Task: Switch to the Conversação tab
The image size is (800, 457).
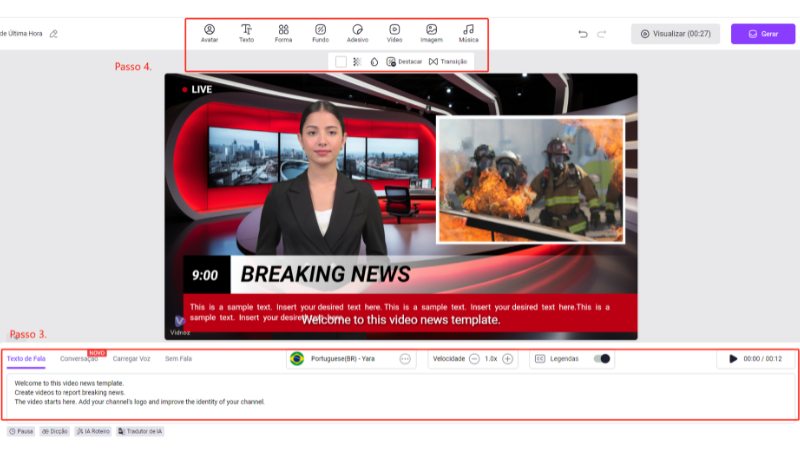Action: [79, 359]
